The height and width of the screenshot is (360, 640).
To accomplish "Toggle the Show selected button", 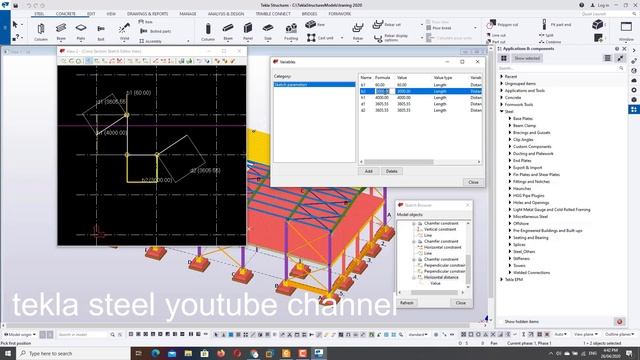I will (x=527, y=58).
